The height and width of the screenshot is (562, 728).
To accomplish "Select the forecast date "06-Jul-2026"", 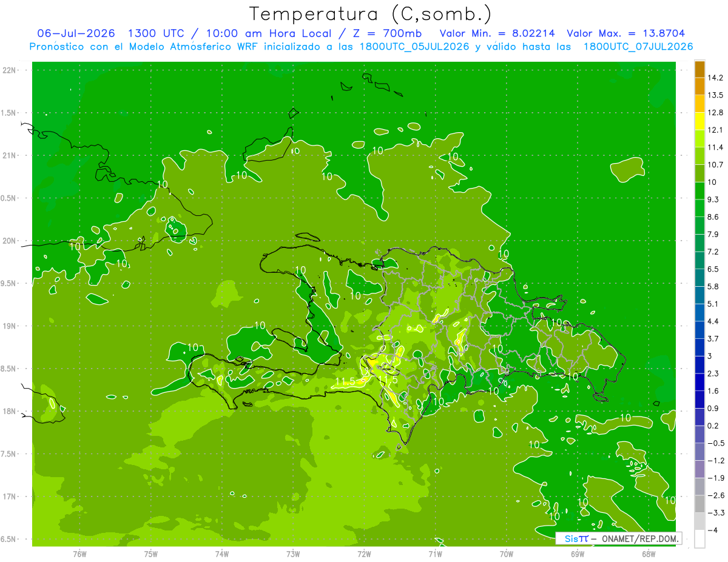I will pyautogui.click(x=76, y=33).
